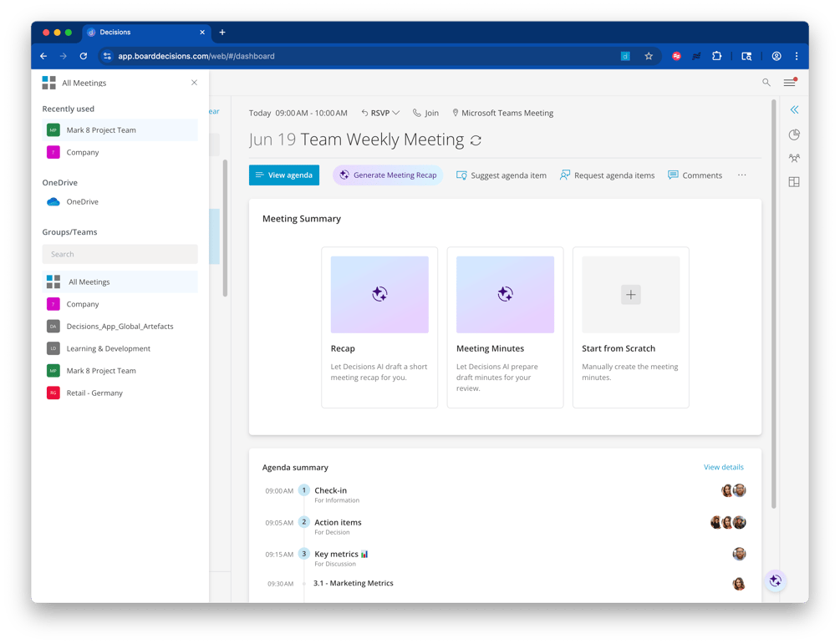Open agenda View details link

pos(723,467)
